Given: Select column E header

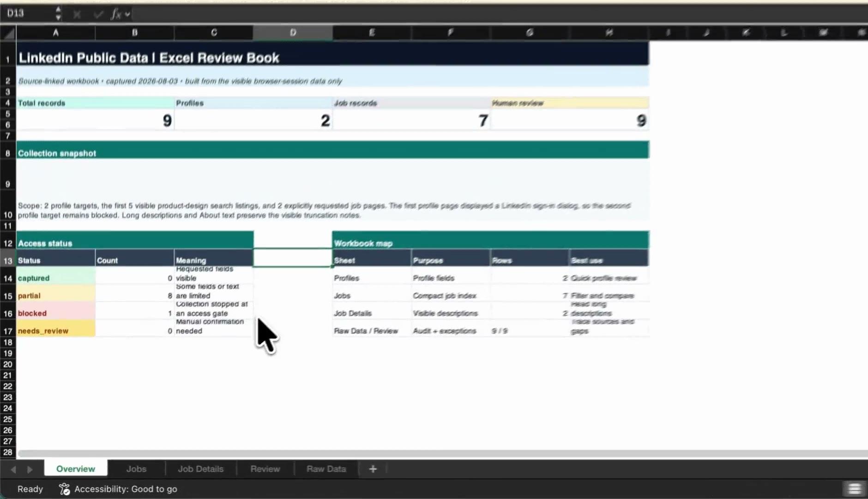Looking at the screenshot, I should pyautogui.click(x=372, y=33).
